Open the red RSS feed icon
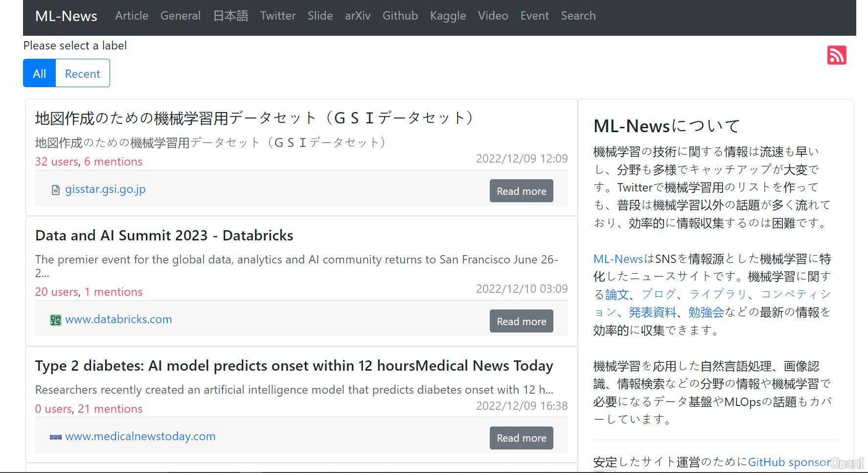This screenshot has height=473, width=868. click(x=836, y=55)
